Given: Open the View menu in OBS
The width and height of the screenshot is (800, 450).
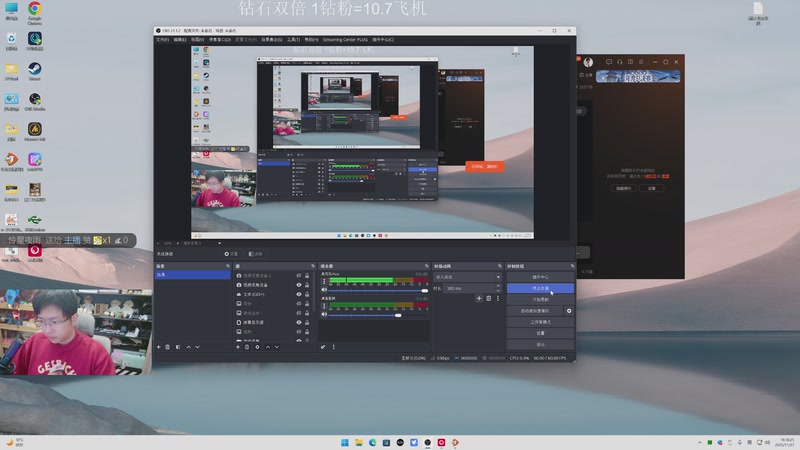Looking at the screenshot, I should [197, 39].
